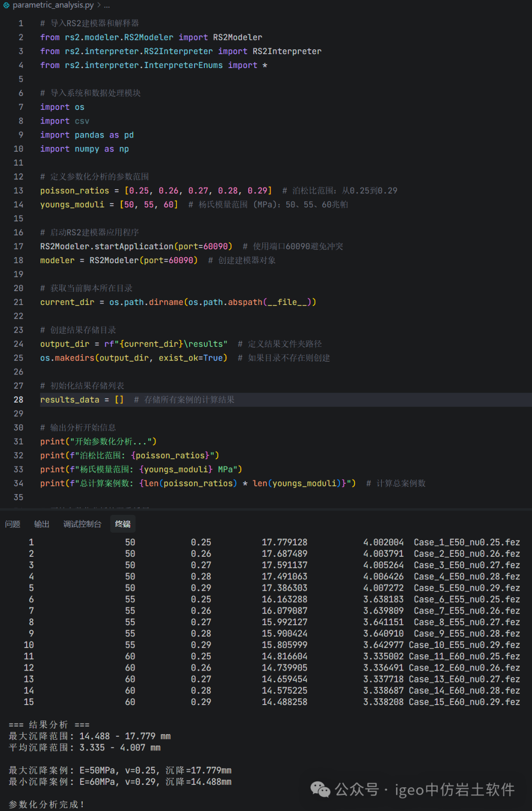Open the 输出 panel tab
The height and width of the screenshot is (811, 532).
tap(42, 524)
